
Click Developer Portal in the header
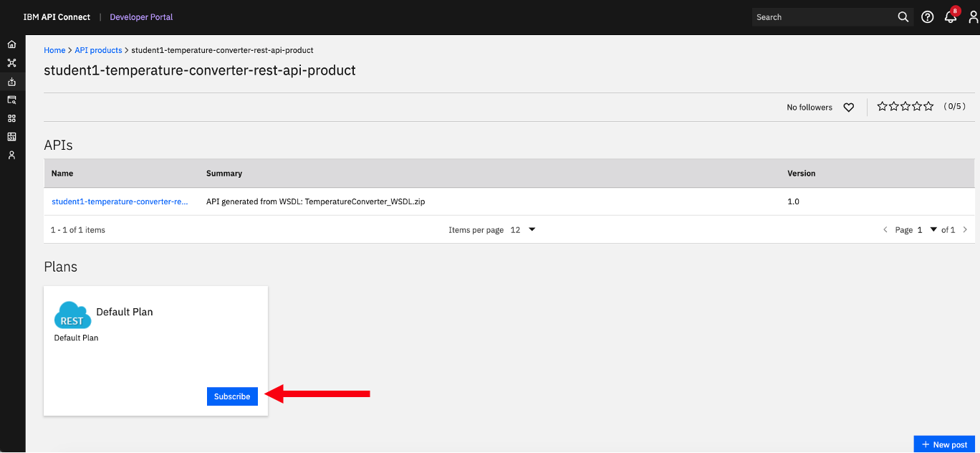point(141,17)
